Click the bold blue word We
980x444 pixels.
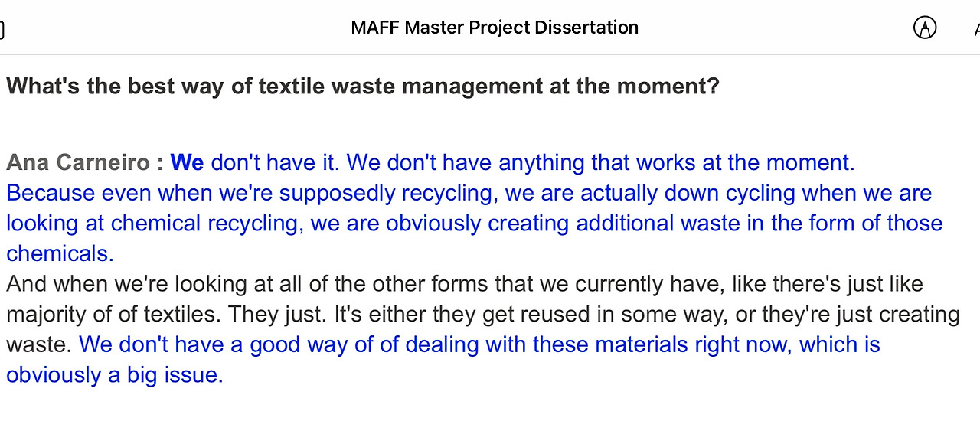pos(187,162)
